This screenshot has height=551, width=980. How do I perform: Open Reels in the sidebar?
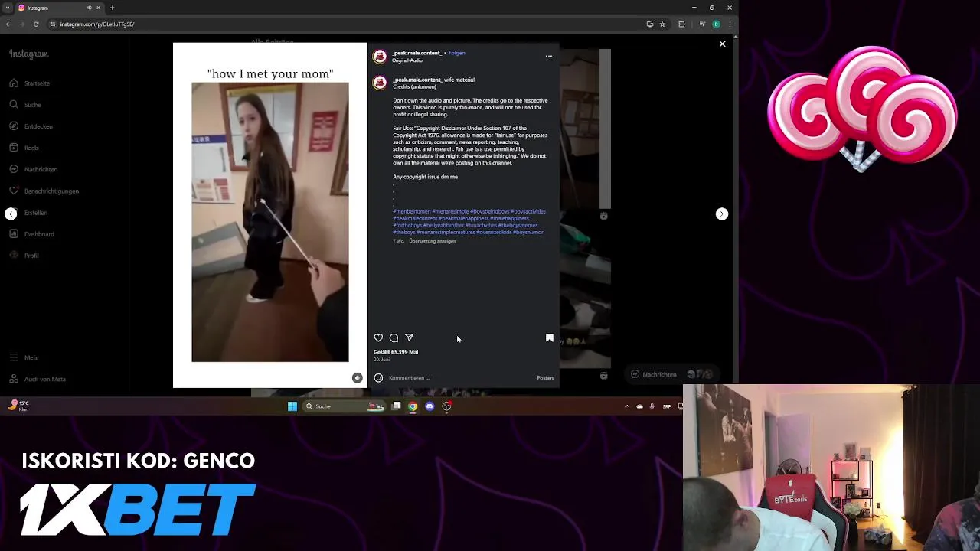[24, 148]
